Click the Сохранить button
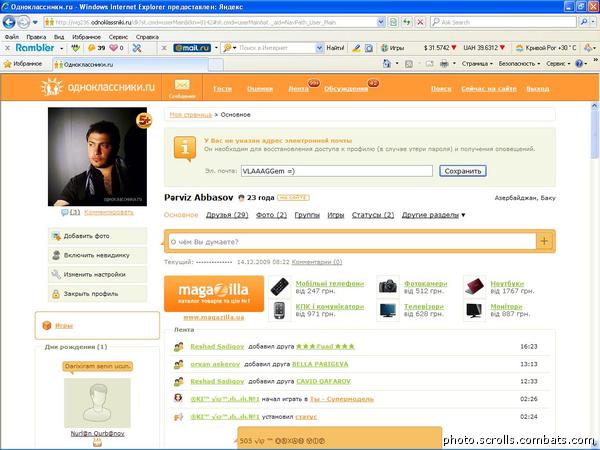 coord(463,171)
